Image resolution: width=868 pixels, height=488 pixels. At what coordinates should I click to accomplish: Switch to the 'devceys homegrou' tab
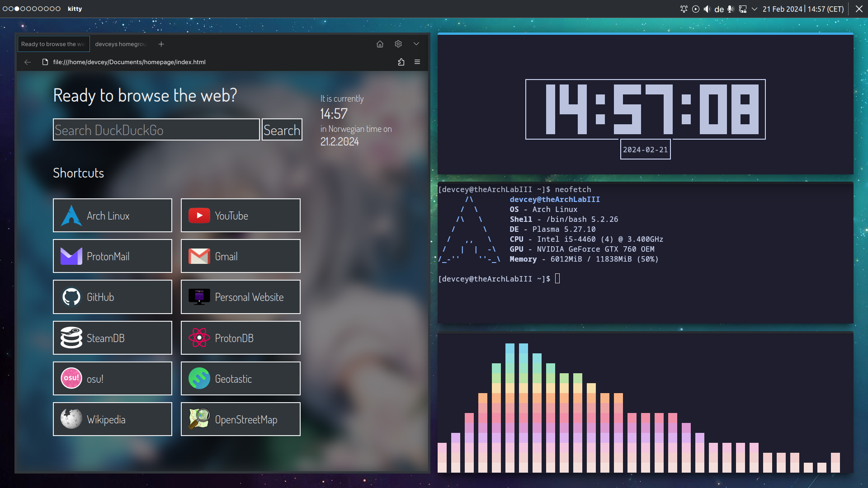click(121, 44)
